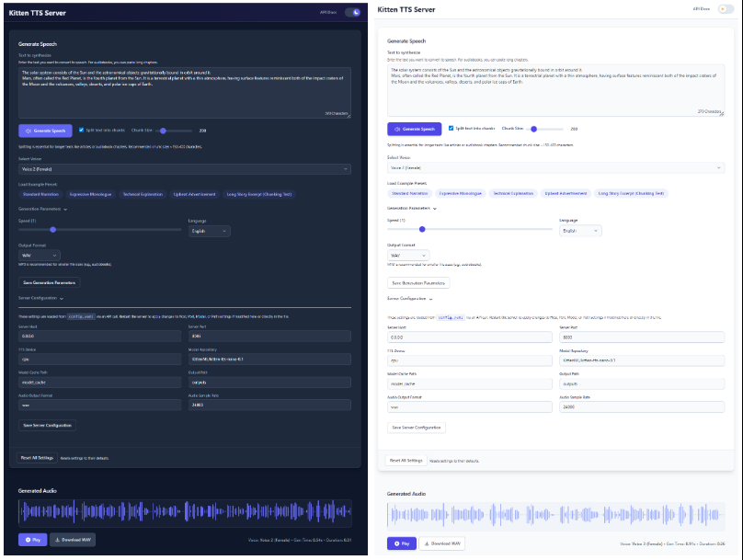
Task: Open API Docs link in light-theme window
Action: pos(701,9)
